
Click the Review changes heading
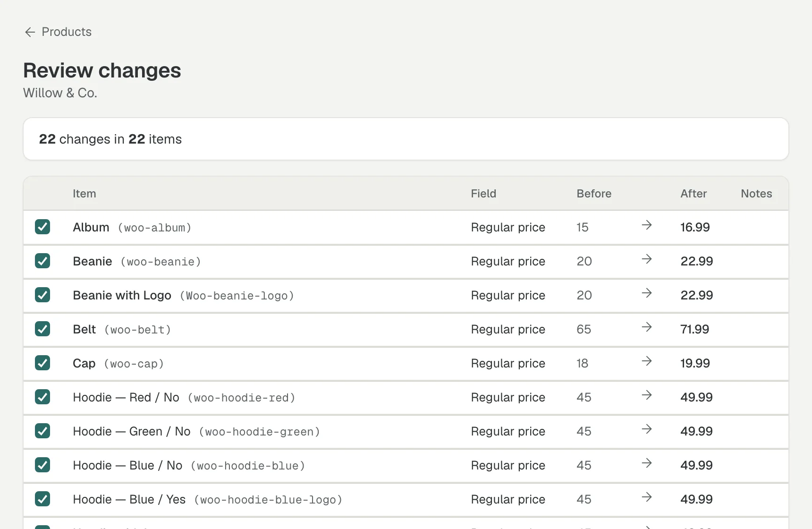(102, 70)
